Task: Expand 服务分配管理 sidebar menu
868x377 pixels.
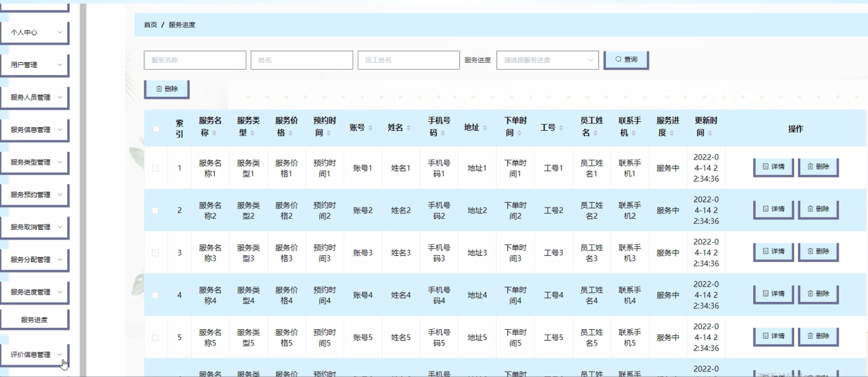Action: pos(34,260)
